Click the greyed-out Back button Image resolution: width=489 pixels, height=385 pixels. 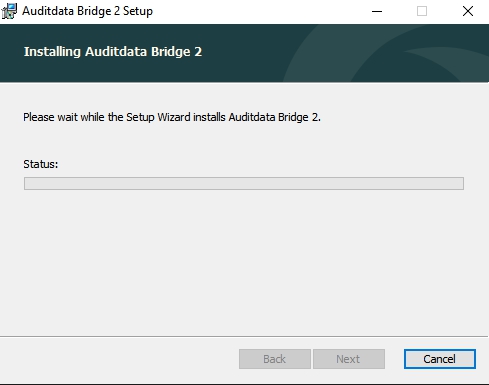[275, 359]
